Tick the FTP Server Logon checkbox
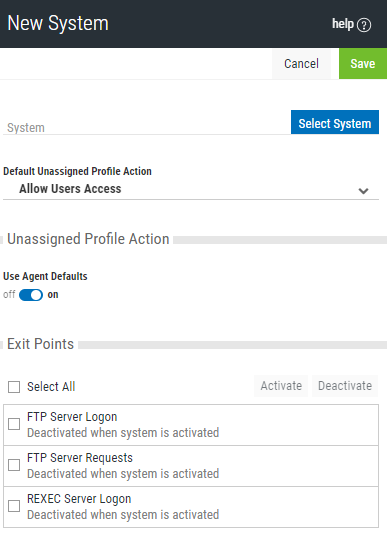 14,424
